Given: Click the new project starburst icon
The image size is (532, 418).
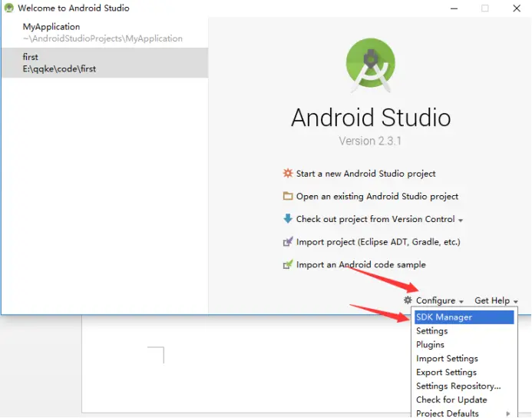Looking at the screenshot, I should coord(288,173).
